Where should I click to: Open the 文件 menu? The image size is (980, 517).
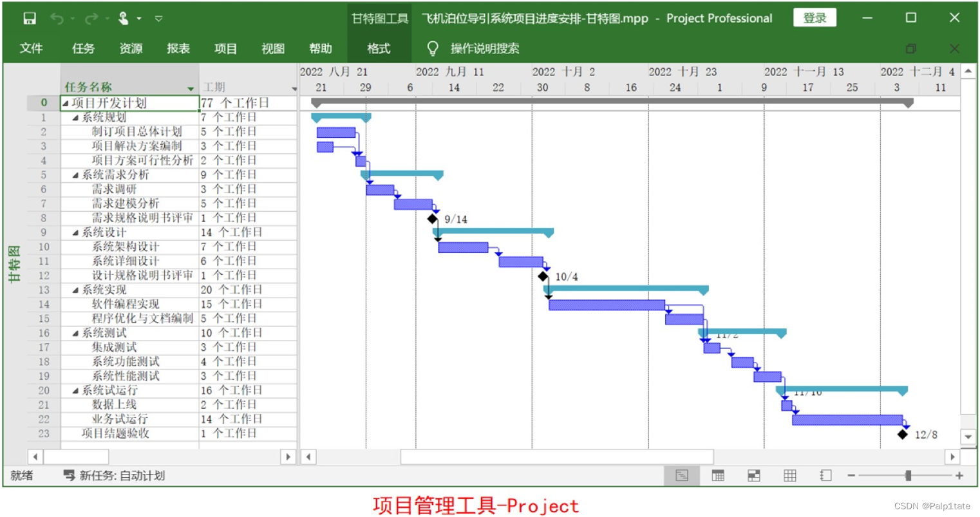pos(31,48)
